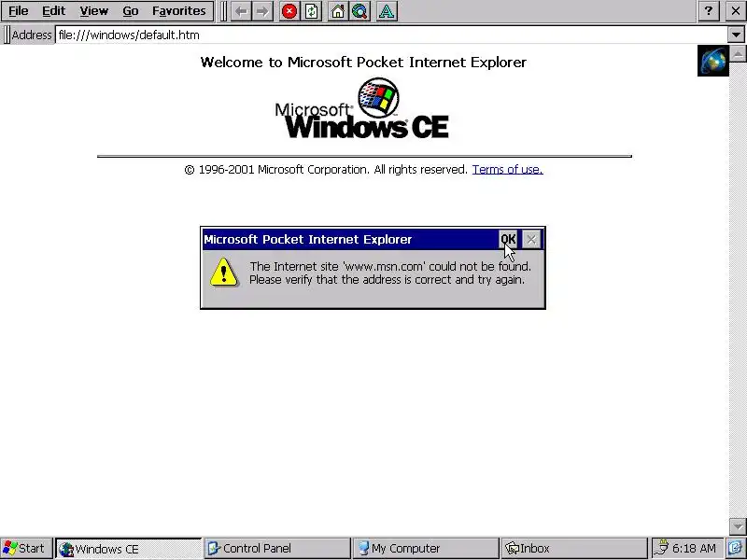The width and height of the screenshot is (747, 560).
Task: Confirm the error dialog with OK
Action: 508,239
